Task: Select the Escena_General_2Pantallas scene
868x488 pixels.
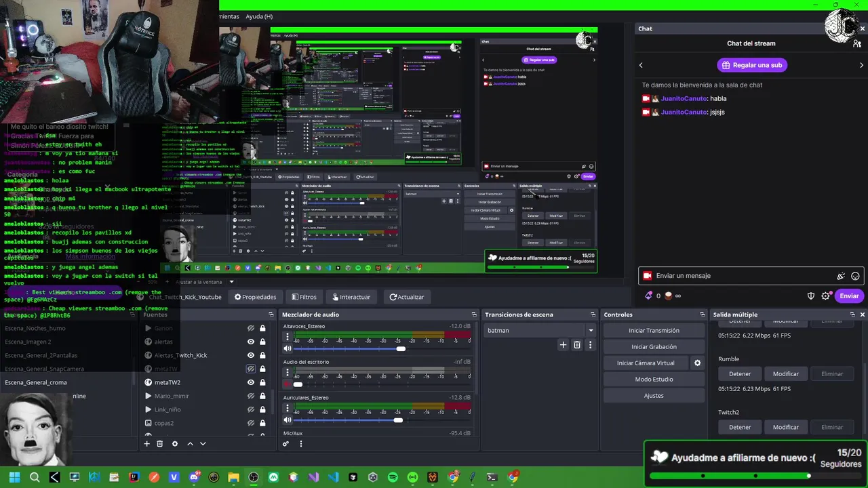Action: (x=41, y=355)
